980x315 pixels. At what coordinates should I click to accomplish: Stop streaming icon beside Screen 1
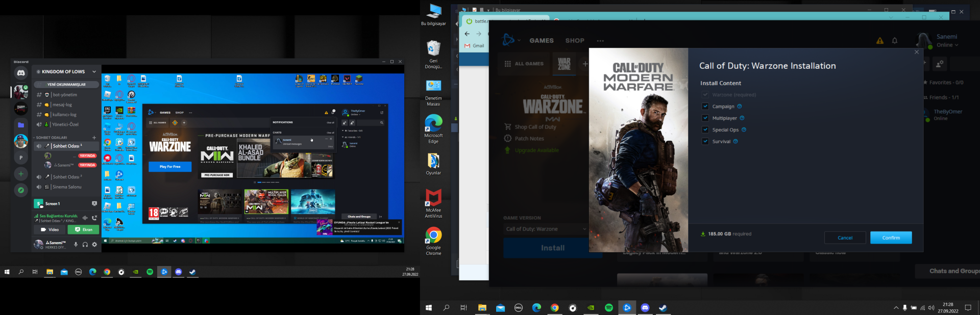tap(94, 203)
